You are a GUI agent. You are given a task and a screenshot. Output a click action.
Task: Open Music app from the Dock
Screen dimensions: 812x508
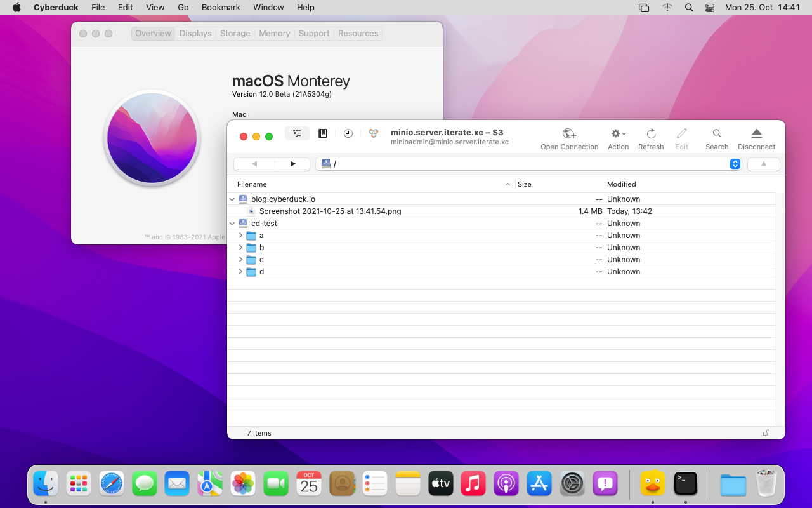pyautogui.click(x=473, y=484)
